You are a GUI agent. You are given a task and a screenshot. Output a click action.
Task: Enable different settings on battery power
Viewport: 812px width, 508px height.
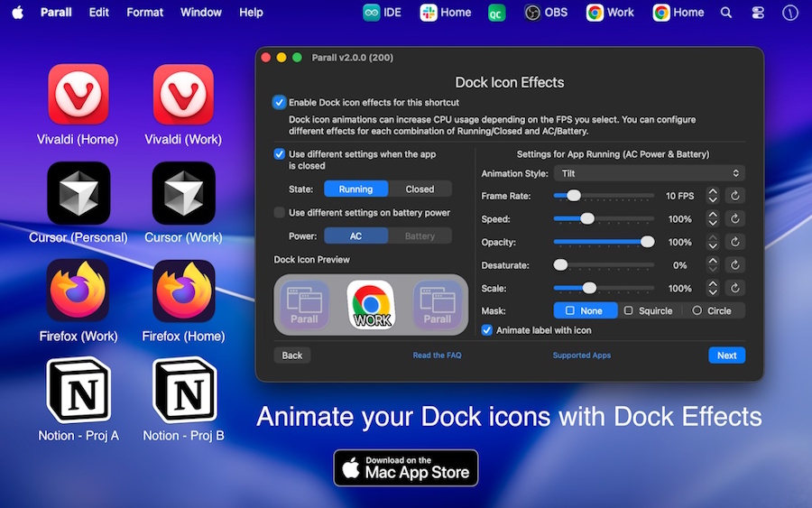[280, 213]
